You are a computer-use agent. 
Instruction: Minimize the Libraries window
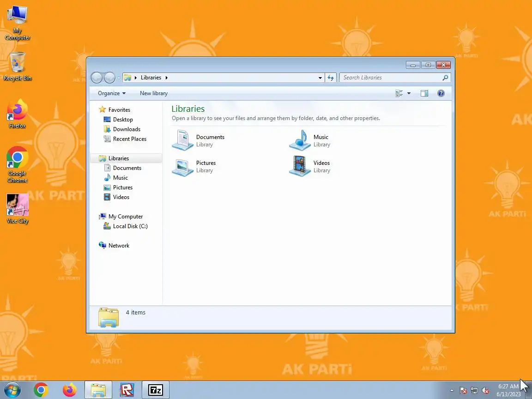[413, 65]
